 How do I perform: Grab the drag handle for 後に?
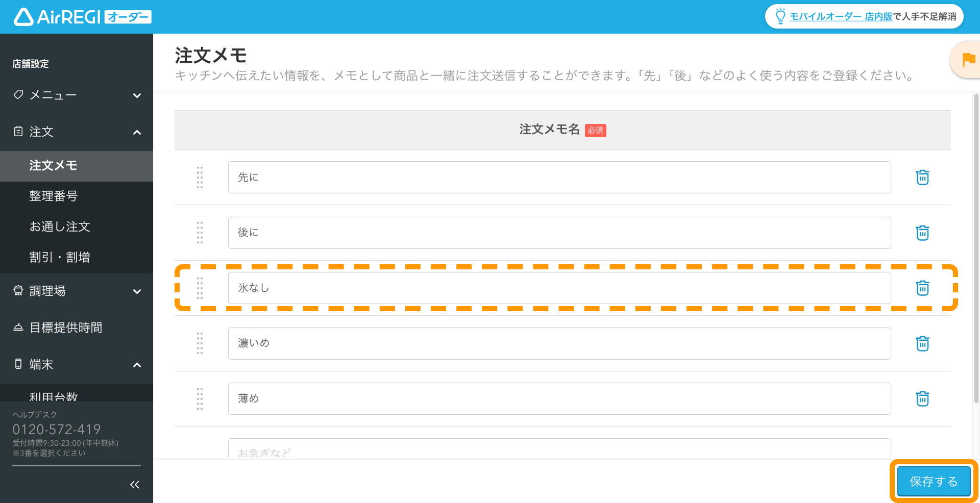pos(200,233)
